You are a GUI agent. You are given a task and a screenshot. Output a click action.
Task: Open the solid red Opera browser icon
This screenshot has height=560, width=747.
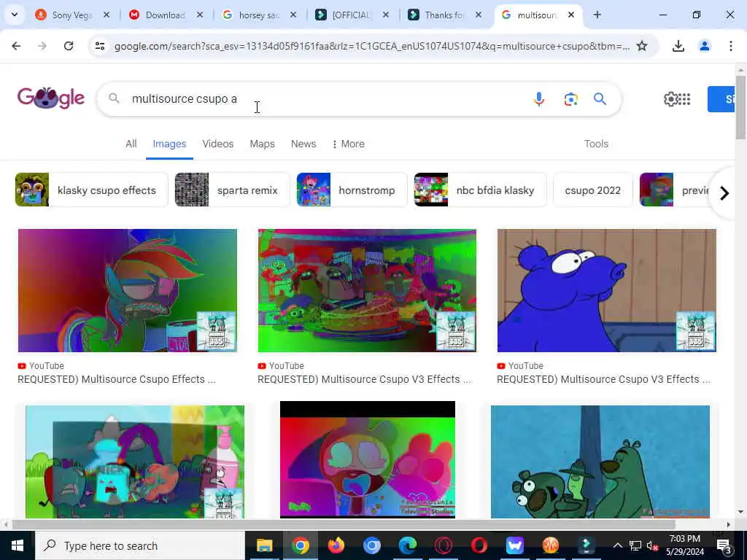479,545
